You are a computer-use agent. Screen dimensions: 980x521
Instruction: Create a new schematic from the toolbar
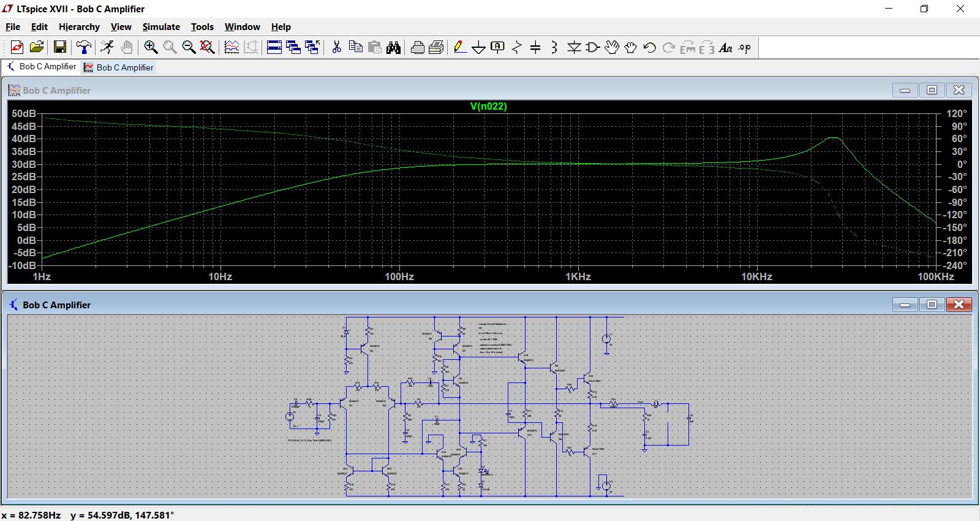(17, 47)
